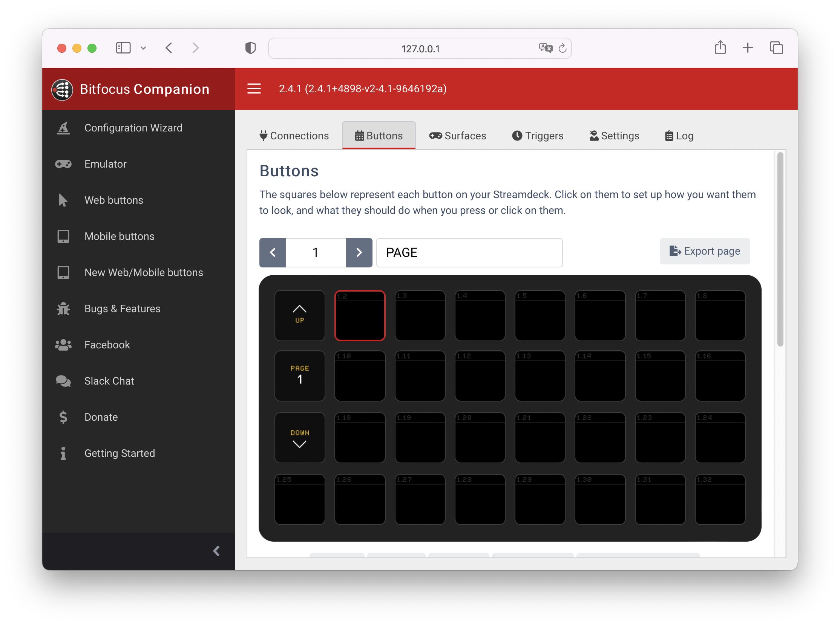Image resolution: width=840 pixels, height=626 pixels.
Task: Open the Emulator from sidebar
Action: click(105, 164)
